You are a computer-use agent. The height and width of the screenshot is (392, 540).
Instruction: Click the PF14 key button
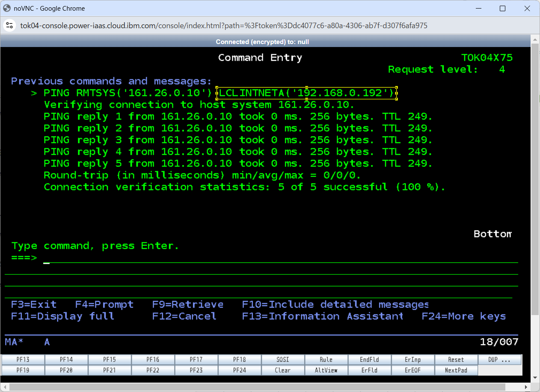[x=66, y=360]
